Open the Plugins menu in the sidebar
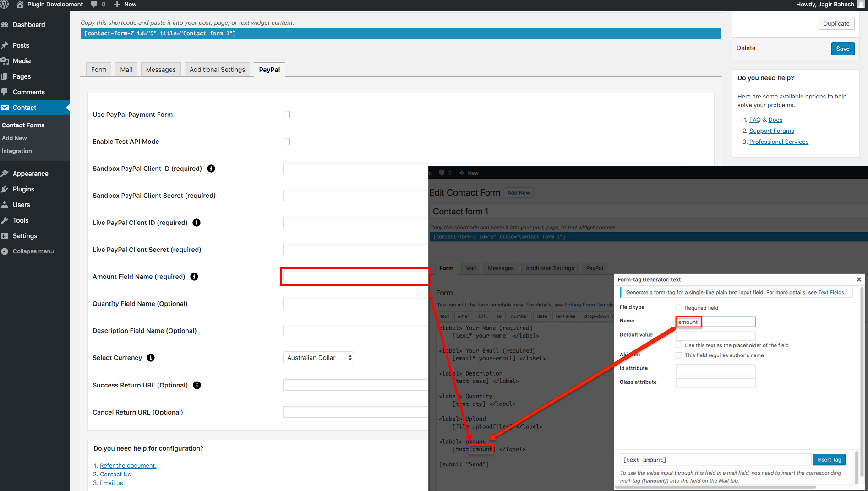The width and height of the screenshot is (868, 491). 23,189
